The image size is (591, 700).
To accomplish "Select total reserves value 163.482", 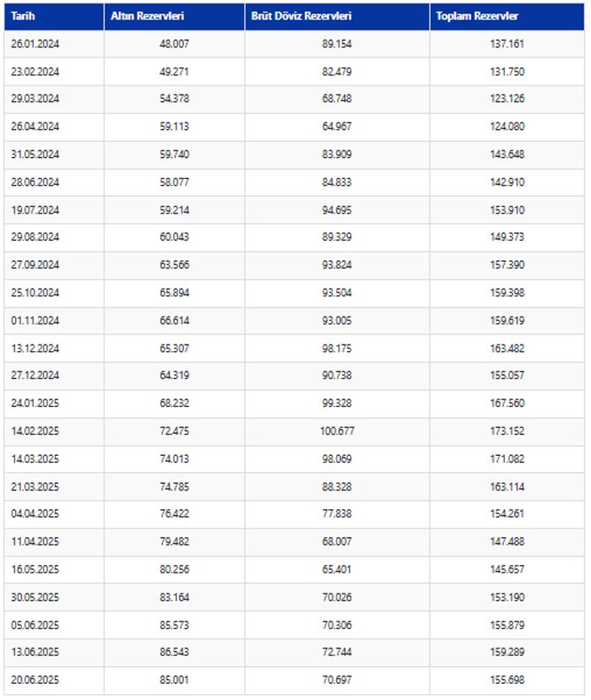I will (x=507, y=348).
